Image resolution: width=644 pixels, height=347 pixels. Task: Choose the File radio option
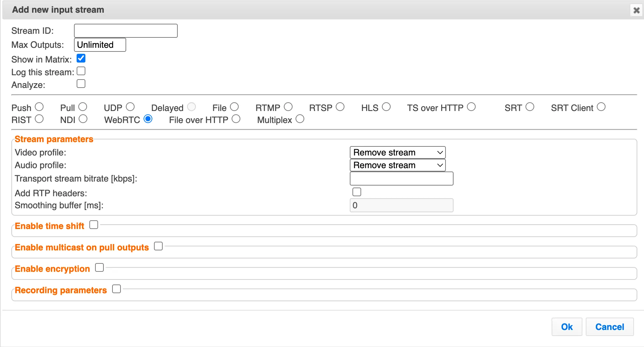click(x=234, y=107)
